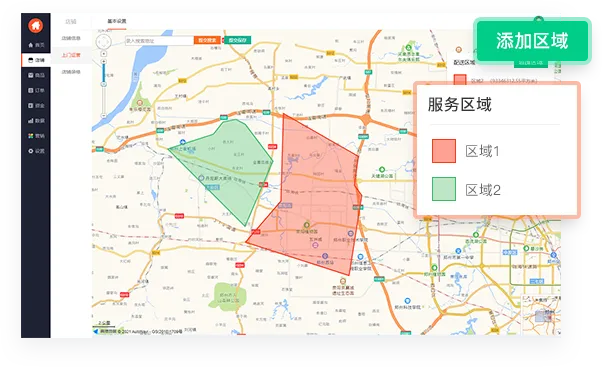Click the 天健湖公园 park marker
The height and width of the screenshot is (367, 602).
[x=382, y=170]
